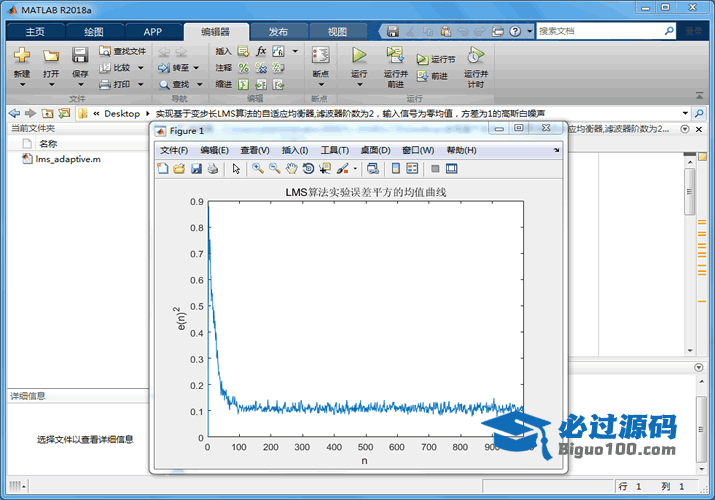Open Figure 1 Tools (工具) menu

335,150
